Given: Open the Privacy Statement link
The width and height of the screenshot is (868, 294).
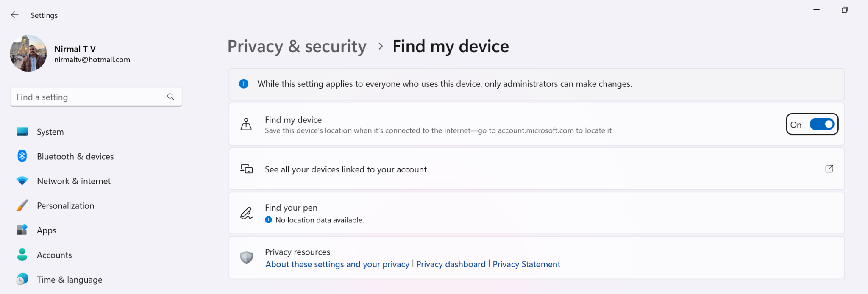Looking at the screenshot, I should 526,264.
